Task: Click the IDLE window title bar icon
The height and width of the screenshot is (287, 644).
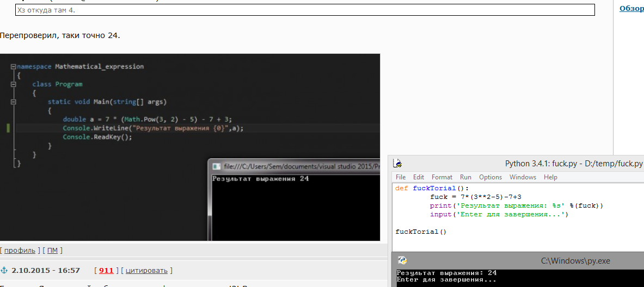Action: coord(397,164)
